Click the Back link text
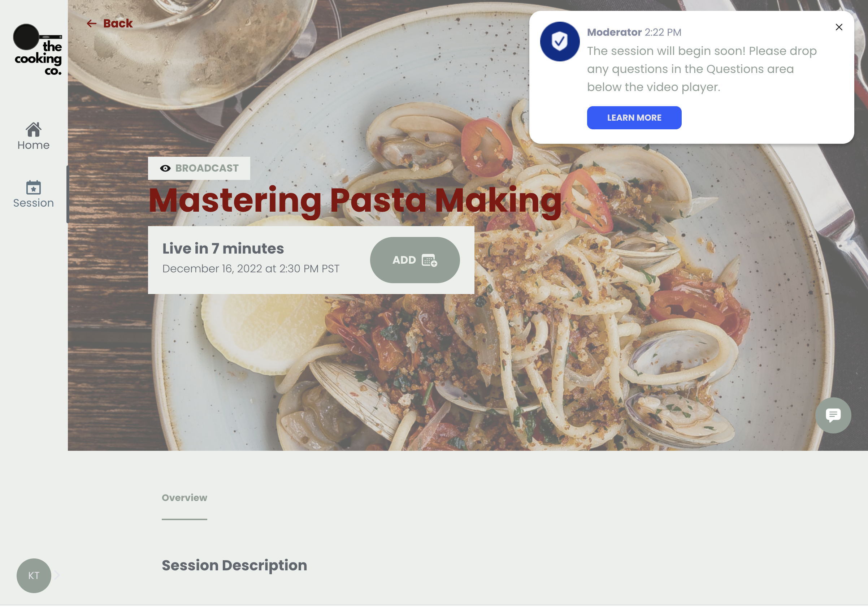The width and height of the screenshot is (868, 609). 118,23
